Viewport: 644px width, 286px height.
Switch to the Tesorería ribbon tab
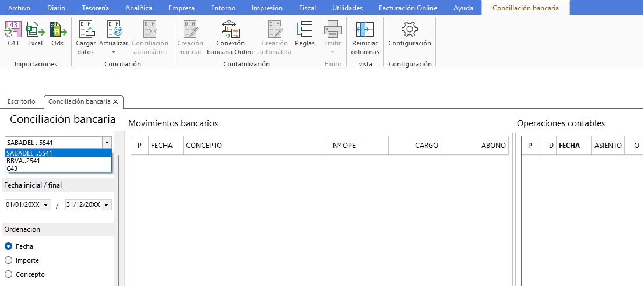click(95, 8)
